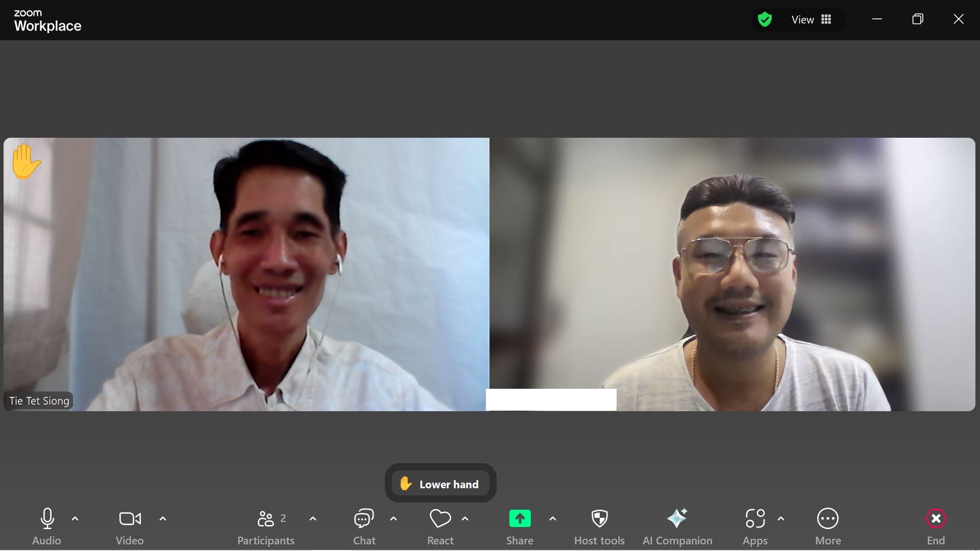Open Host tools shield icon

(599, 519)
